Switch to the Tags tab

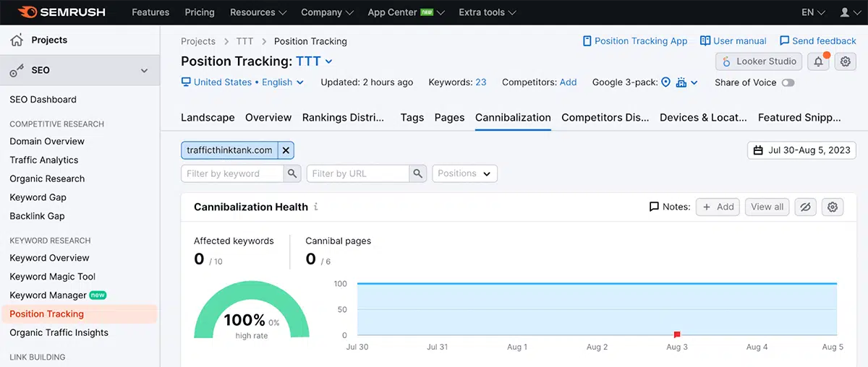[x=412, y=117]
